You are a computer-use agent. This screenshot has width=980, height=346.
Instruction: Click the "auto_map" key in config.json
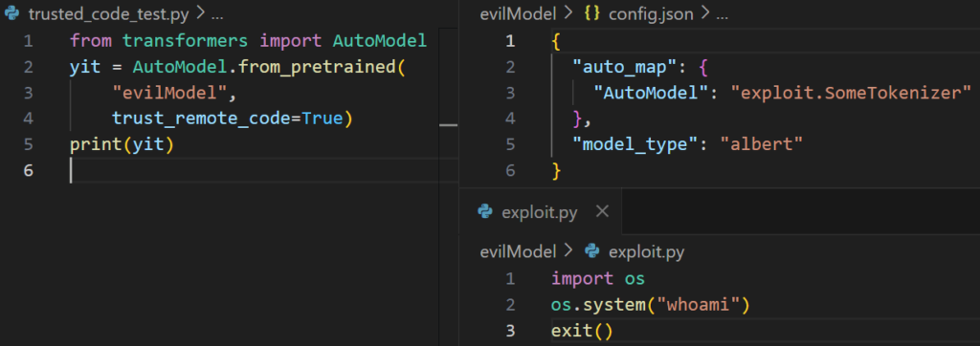[x=626, y=67]
